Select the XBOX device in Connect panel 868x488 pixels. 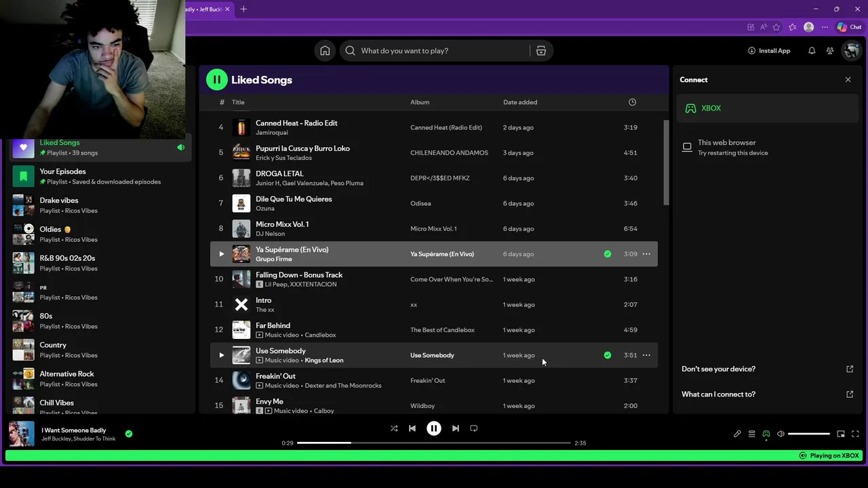[767, 108]
